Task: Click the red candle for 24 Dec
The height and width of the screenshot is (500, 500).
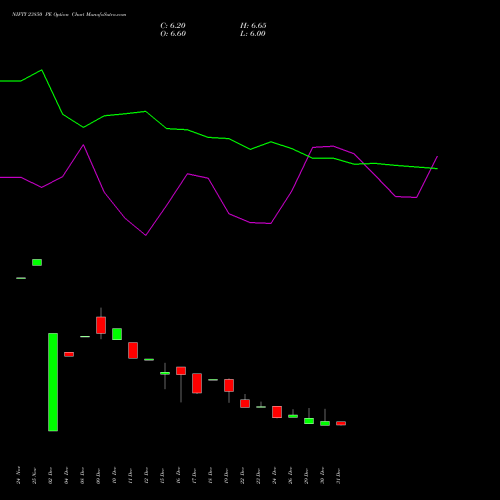Action: (x=277, y=412)
